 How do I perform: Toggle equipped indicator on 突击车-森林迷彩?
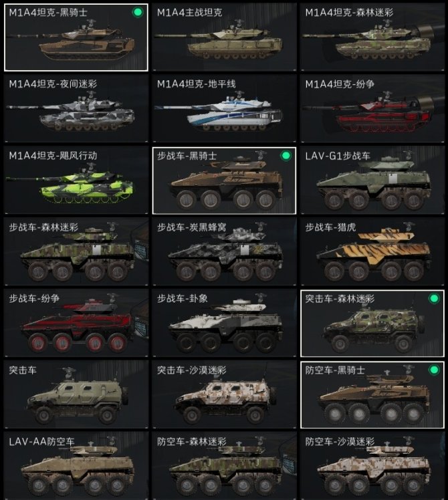[x=434, y=299]
